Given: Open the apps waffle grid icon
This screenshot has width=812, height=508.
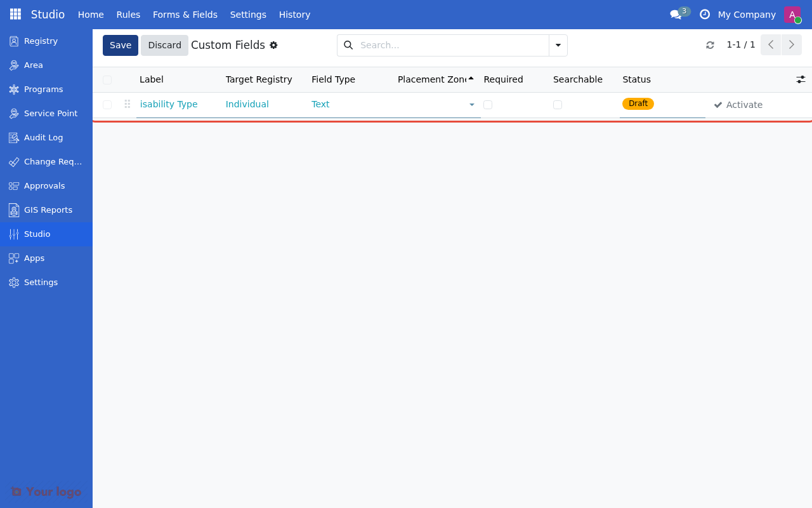Looking at the screenshot, I should click(14, 13).
